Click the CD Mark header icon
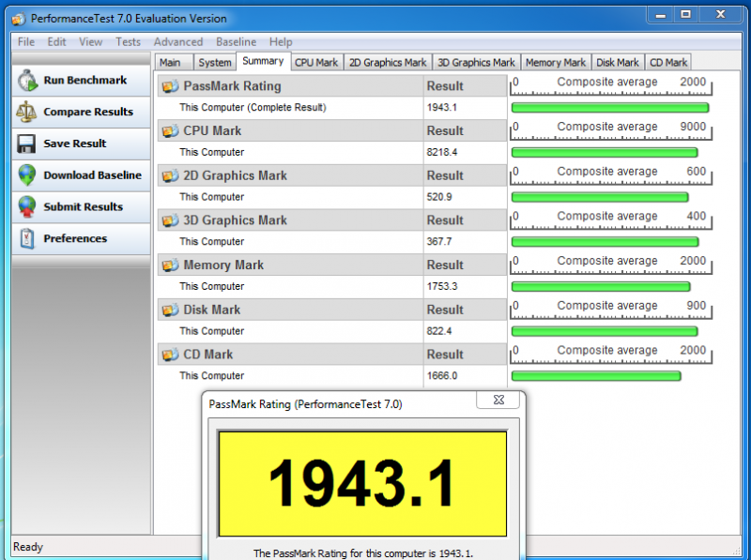751x560 pixels. click(x=170, y=355)
